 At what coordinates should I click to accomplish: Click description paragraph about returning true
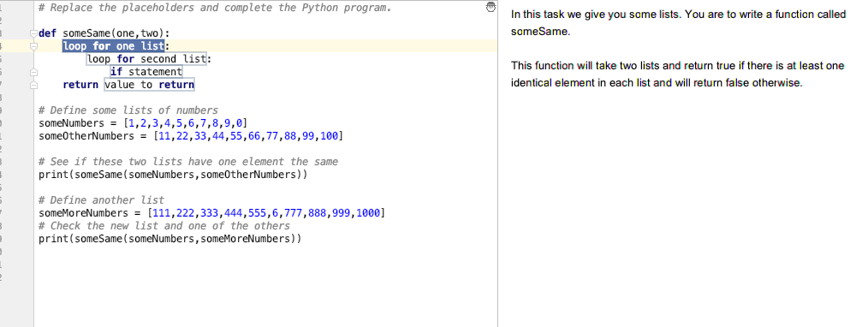(x=678, y=74)
